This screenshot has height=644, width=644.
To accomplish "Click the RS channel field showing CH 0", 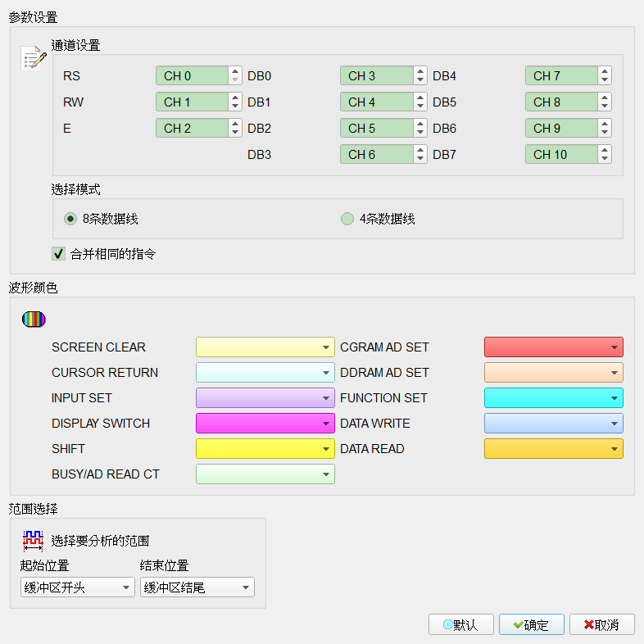I will tap(192, 75).
